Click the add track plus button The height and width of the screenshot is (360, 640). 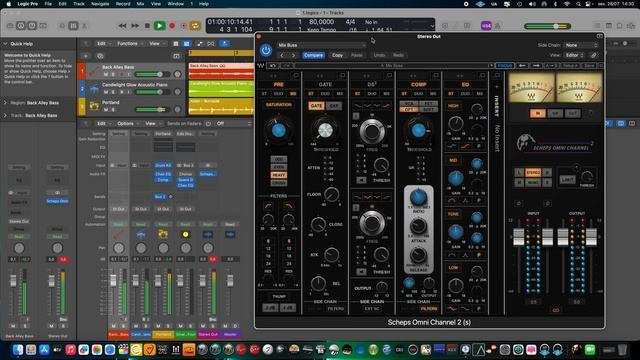coord(86,56)
